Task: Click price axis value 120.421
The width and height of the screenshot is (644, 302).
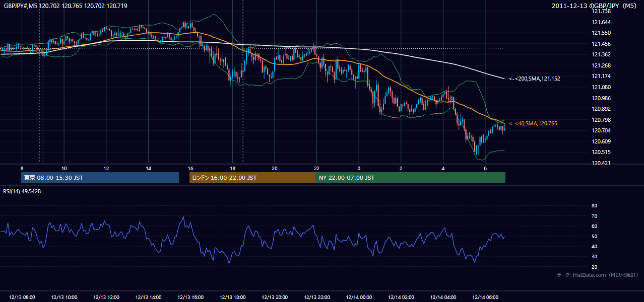Action: [601, 163]
